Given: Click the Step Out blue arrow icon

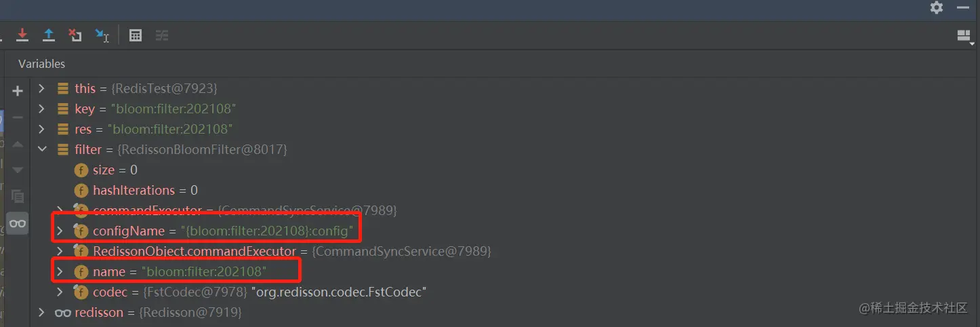Looking at the screenshot, I should [49, 35].
